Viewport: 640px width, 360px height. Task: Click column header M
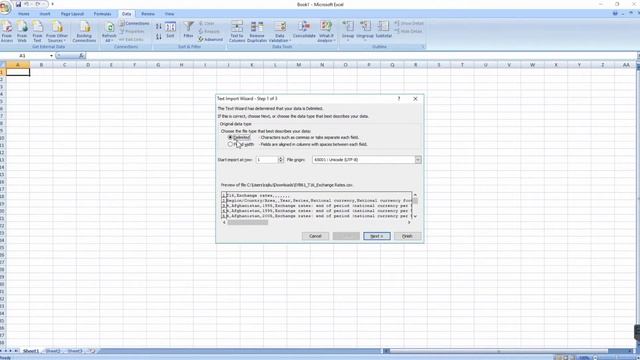coord(299,65)
